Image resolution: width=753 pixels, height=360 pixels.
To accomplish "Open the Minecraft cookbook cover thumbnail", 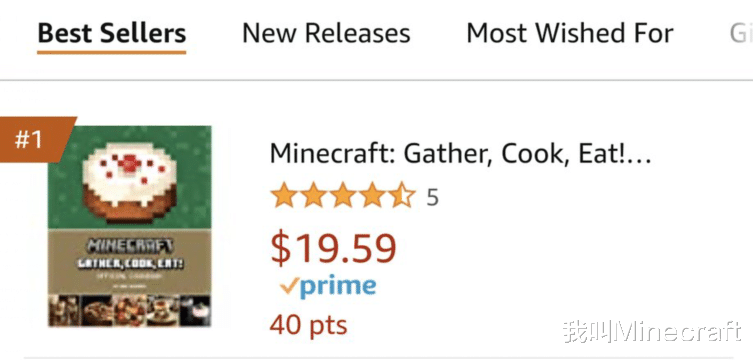I will [130, 226].
